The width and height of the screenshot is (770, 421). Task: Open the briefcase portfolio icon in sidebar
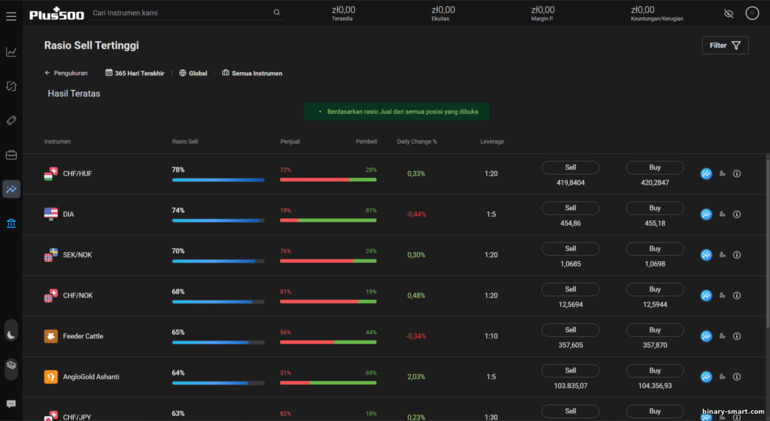pyautogui.click(x=11, y=155)
